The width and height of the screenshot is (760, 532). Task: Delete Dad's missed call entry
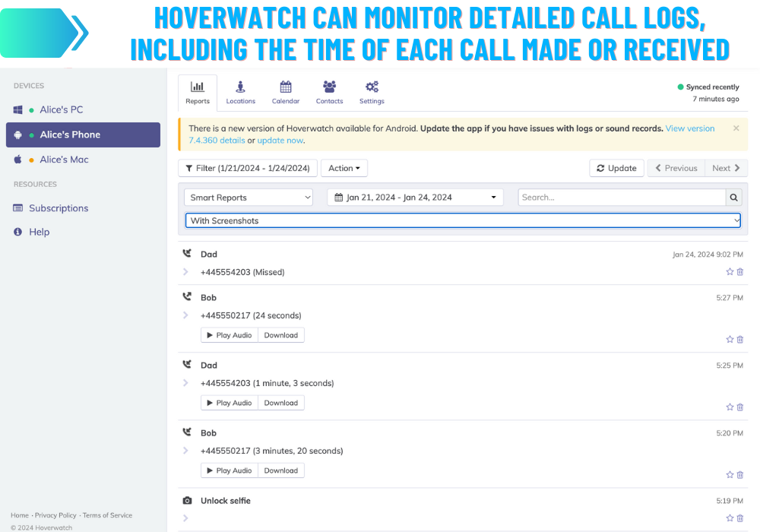pyautogui.click(x=740, y=271)
